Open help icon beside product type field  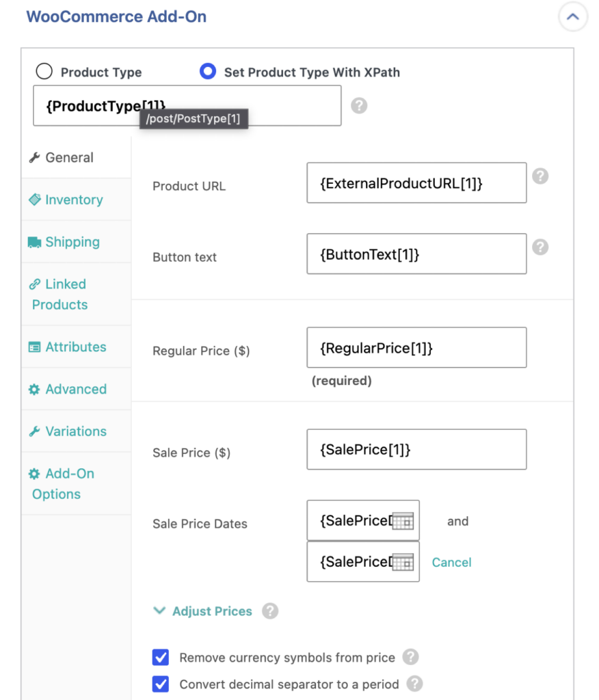point(359,106)
